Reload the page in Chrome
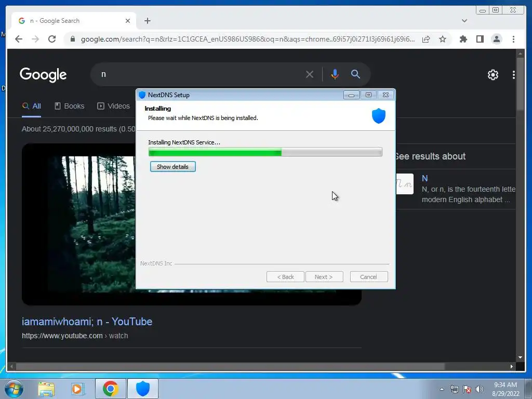Screen dimensions: 532x399 [x=52, y=39]
